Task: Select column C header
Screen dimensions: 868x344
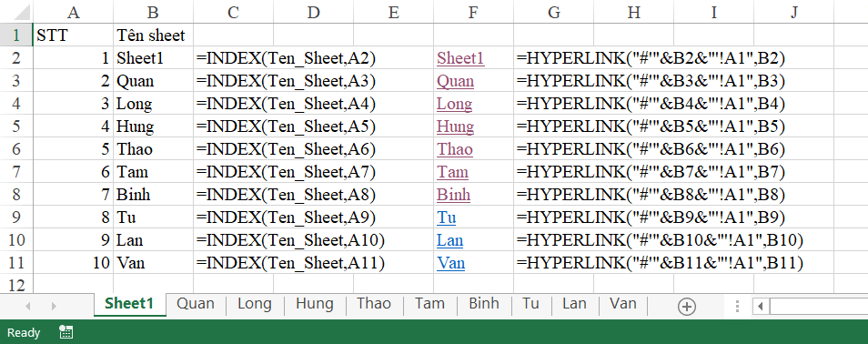Action: (233, 12)
